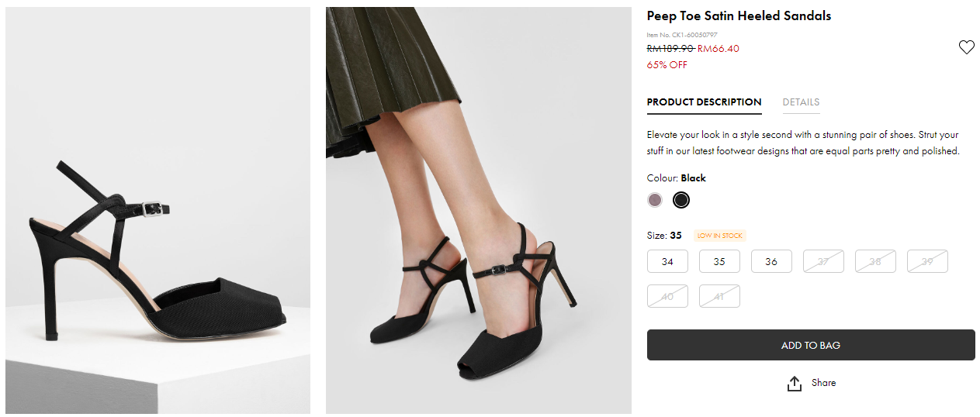Click the heart wishlist icon
The width and height of the screenshot is (980, 417).
tap(966, 48)
